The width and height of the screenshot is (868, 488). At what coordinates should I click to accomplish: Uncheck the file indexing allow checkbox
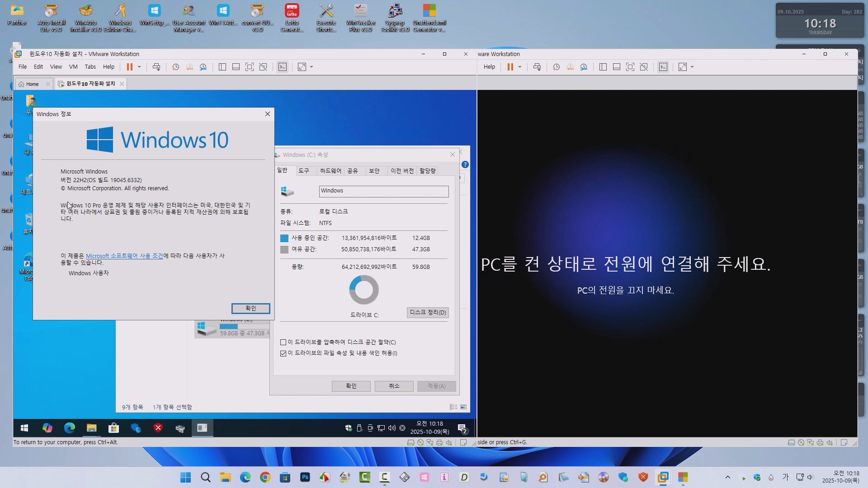(283, 353)
